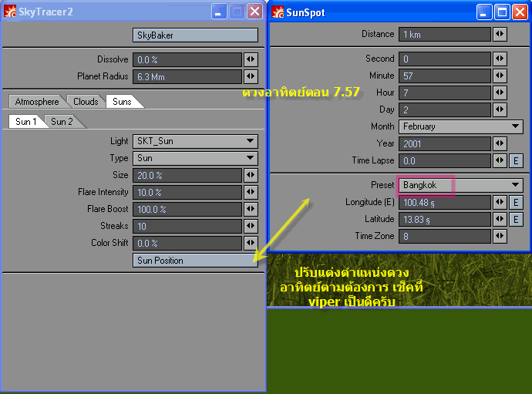This screenshot has width=532, height=394.
Task: Toggle the Longitude envelope E button
Action: 516,203
